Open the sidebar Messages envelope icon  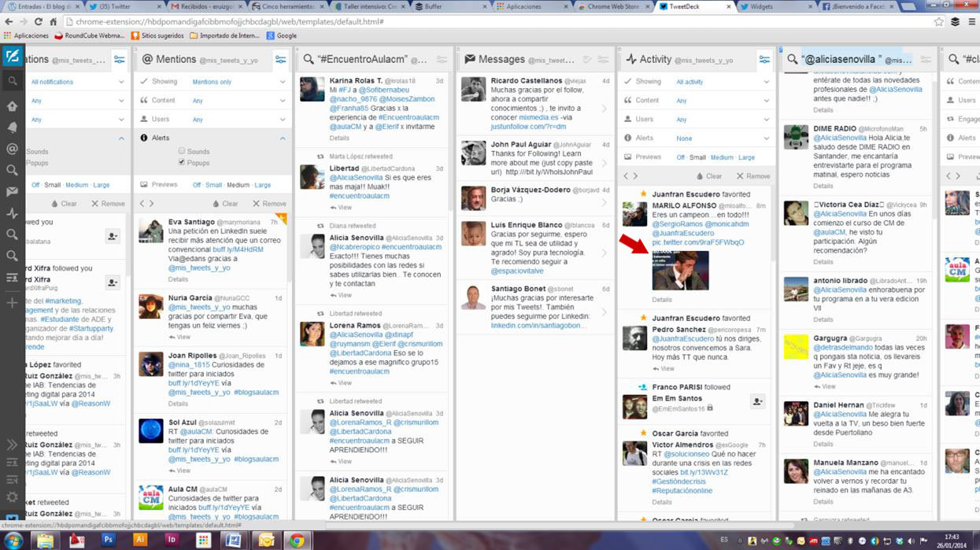(12, 191)
